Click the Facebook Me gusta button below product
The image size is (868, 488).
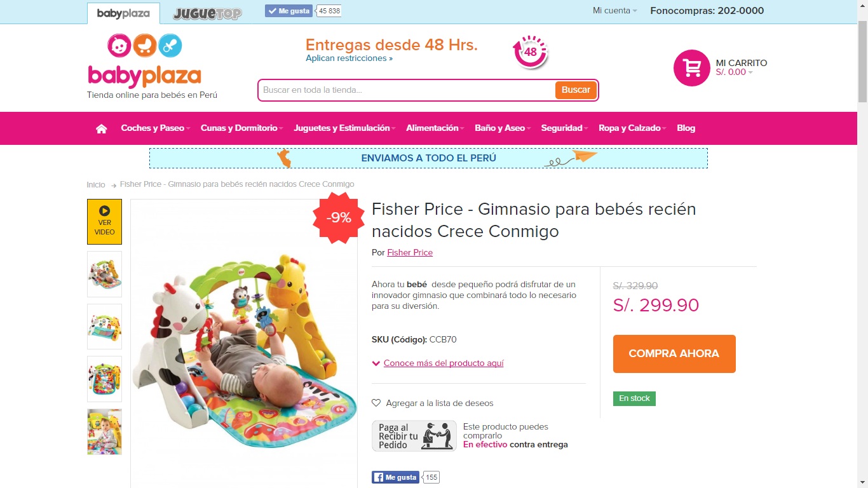click(395, 477)
